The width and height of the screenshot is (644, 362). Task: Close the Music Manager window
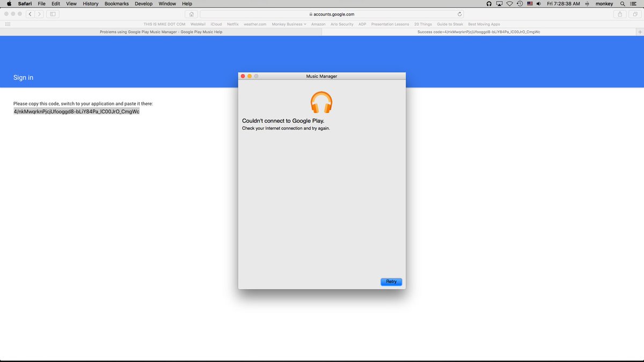243,76
